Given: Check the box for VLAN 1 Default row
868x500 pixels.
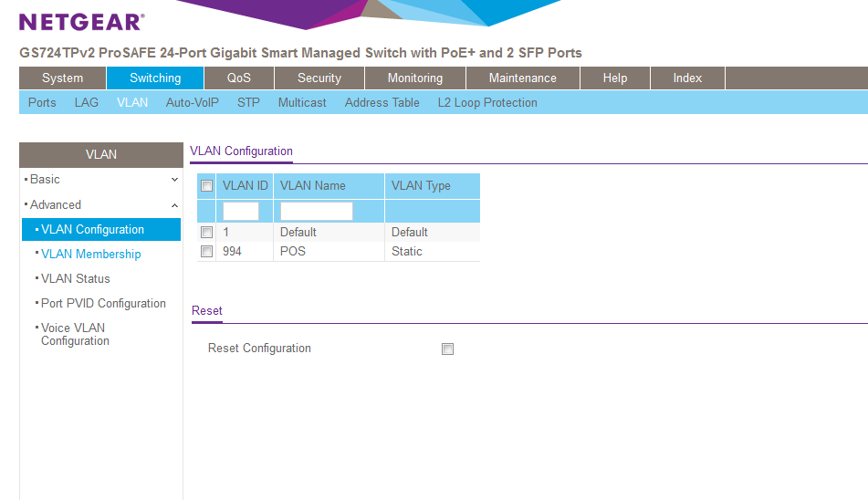Looking at the screenshot, I should coord(206,233).
